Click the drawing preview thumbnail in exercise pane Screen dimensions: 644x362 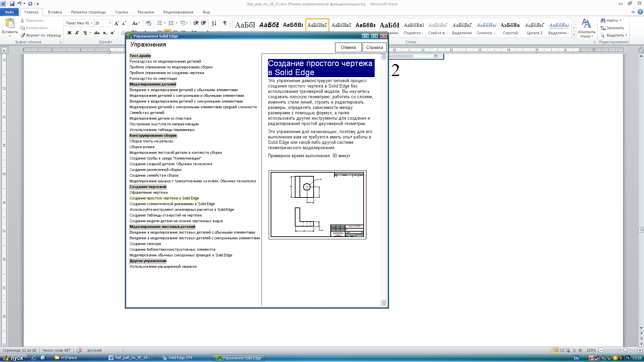click(x=317, y=205)
